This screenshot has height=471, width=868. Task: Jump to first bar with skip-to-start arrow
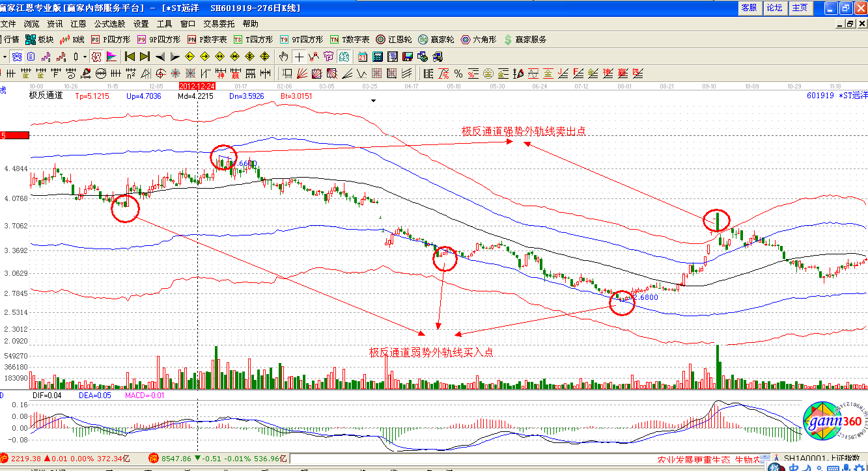pyautogui.click(x=130, y=57)
